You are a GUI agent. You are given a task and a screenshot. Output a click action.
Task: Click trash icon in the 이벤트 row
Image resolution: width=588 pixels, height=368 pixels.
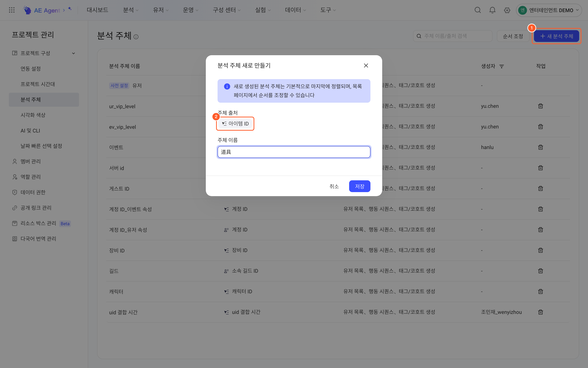tap(540, 147)
